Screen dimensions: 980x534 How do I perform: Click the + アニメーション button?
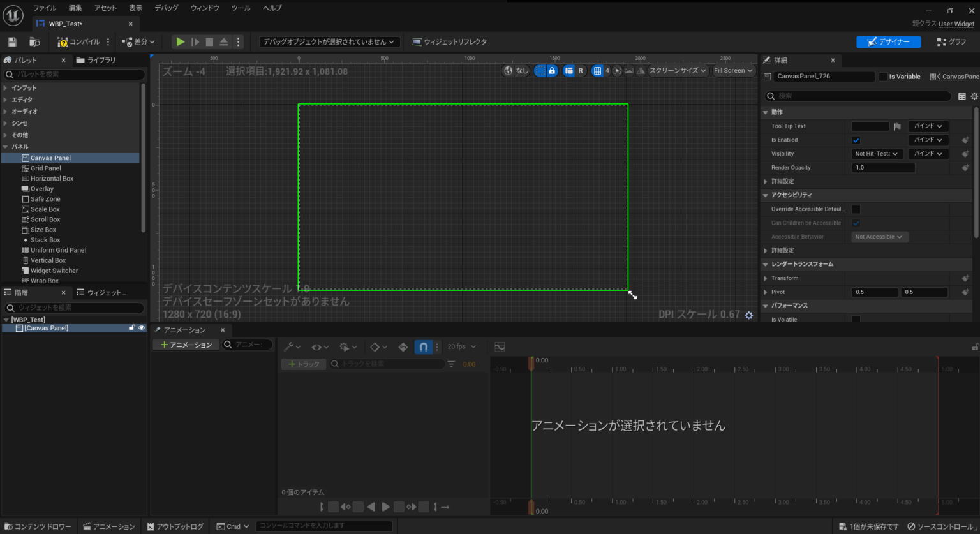point(186,345)
